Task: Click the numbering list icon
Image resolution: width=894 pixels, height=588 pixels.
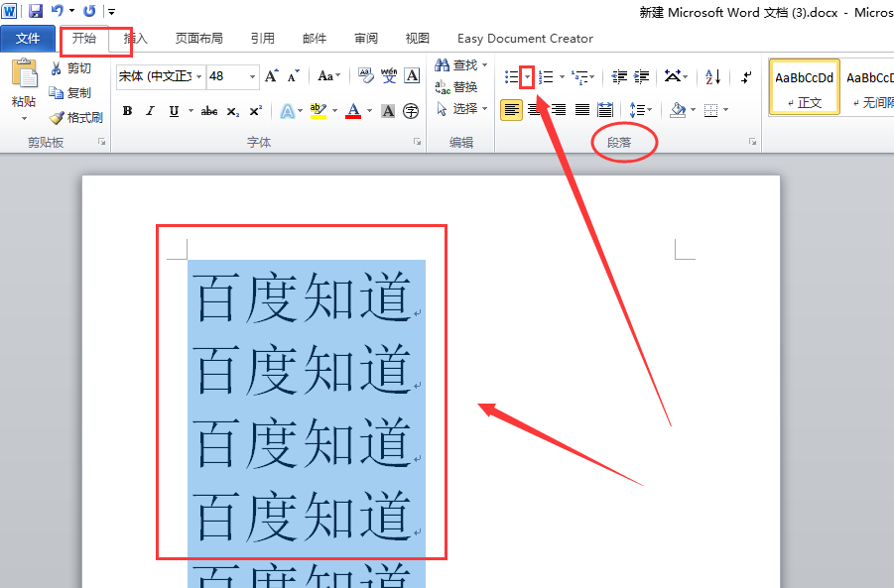Action: coord(546,77)
